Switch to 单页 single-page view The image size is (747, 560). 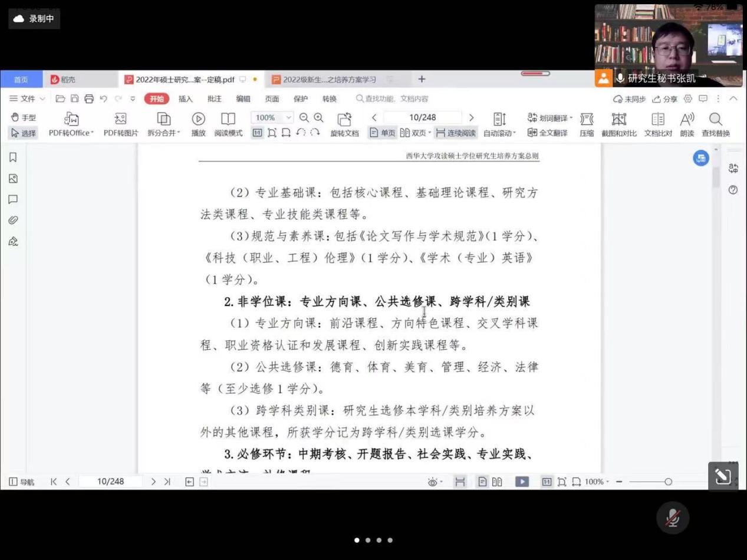pyautogui.click(x=382, y=133)
